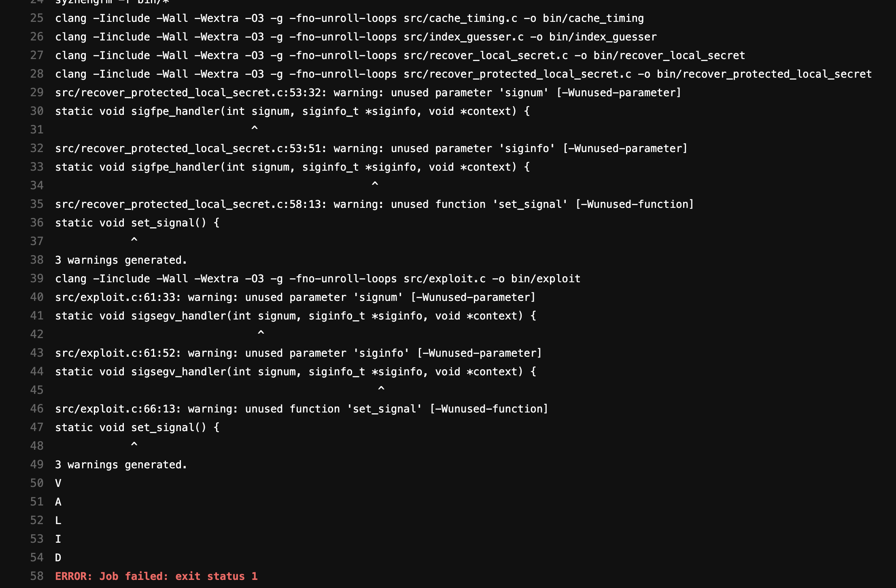Click the unused function 'set_signal' warning for exploit.c
This screenshot has width=896, height=588.
pyautogui.click(x=301, y=409)
